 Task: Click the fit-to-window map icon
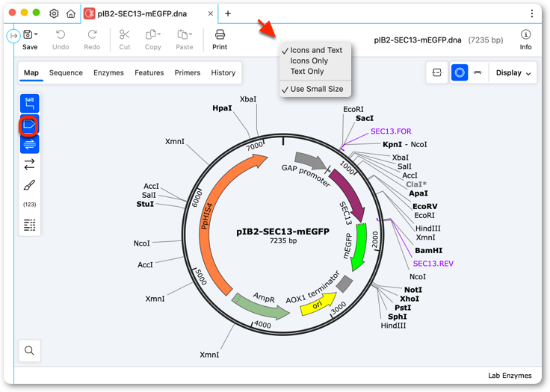pos(436,72)
